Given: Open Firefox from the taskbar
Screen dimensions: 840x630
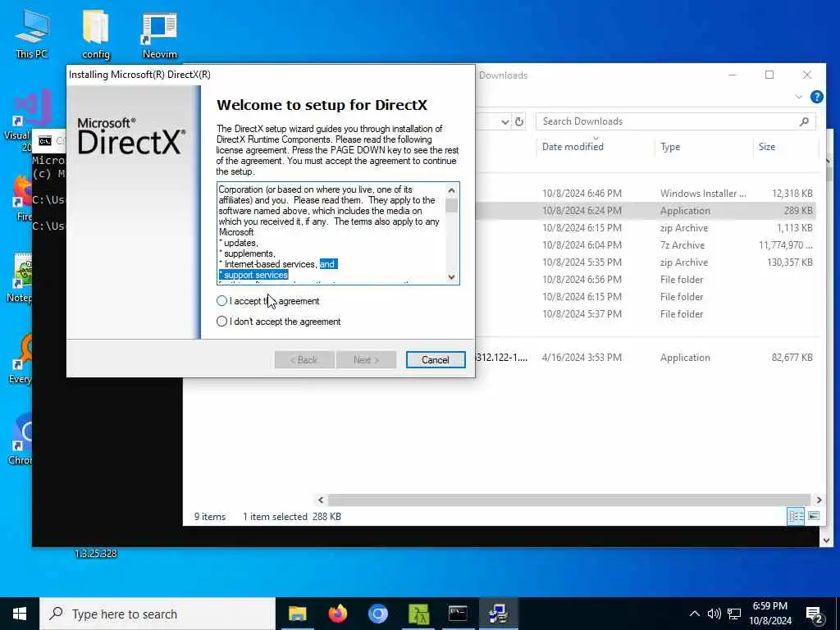Looking at the screenshot, I should (337, 614).
